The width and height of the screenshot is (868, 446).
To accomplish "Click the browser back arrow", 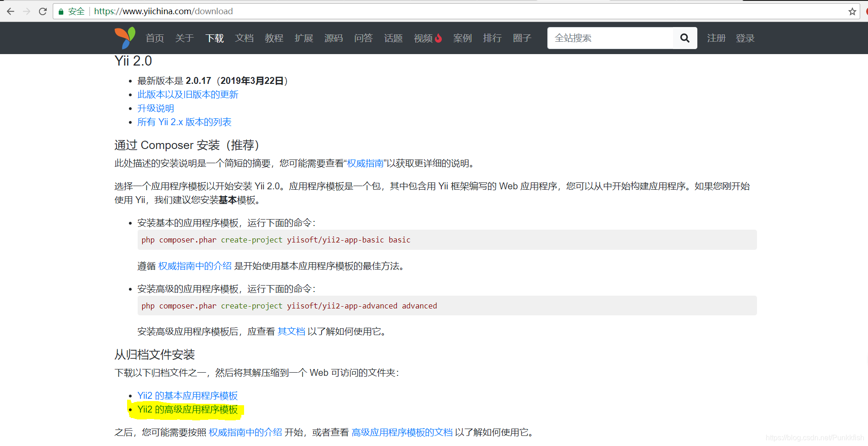I will pos(11,11).
